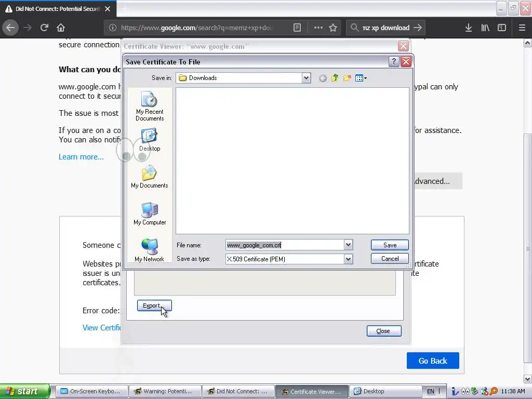This screenshot has height=399, width=532.
Task: Open Firefox home page icon
Action: tap(61, 28)
